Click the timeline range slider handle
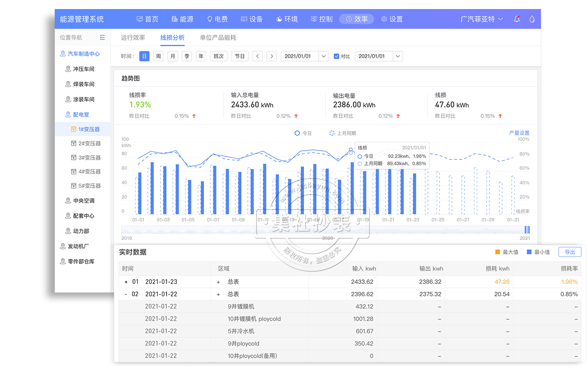This screenshot has width=588, height=383. [x=526, y=230]
